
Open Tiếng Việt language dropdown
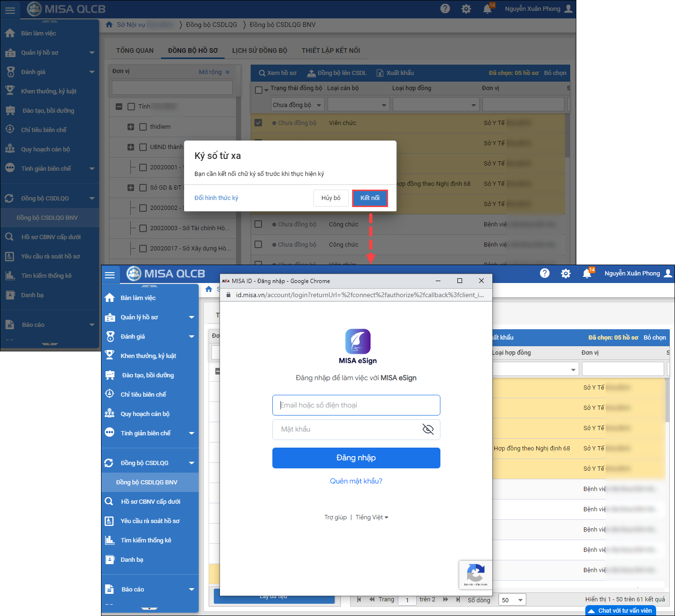point(372,517)
